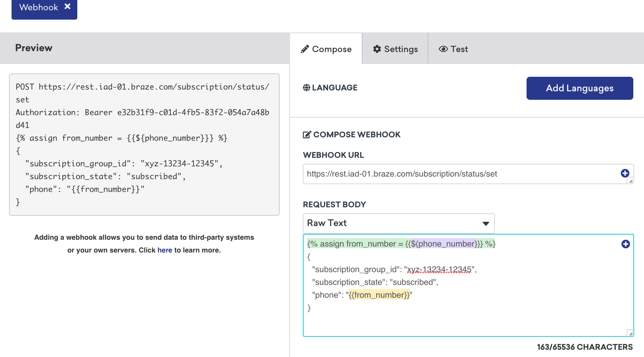Click inside the Webhook URL field

pos(427,174)
